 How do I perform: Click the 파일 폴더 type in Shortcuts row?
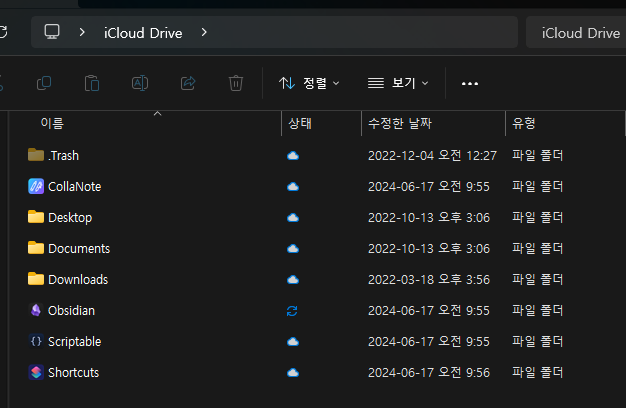537,373
